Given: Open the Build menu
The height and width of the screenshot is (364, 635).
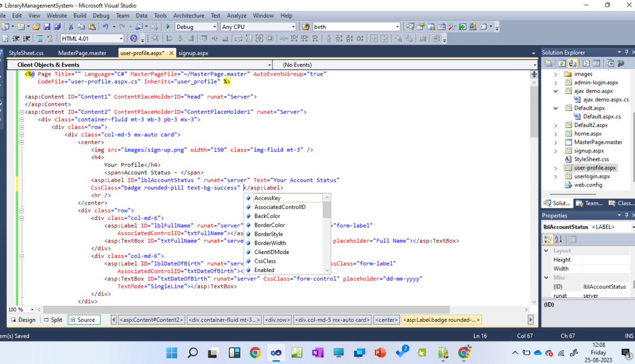Looking at the screenshot, I should click(x=79, y=16).
